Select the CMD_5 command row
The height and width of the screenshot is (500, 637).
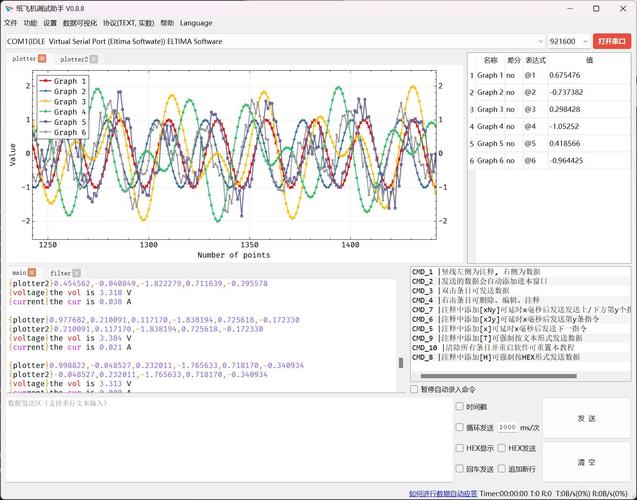(x=521, y=329)
